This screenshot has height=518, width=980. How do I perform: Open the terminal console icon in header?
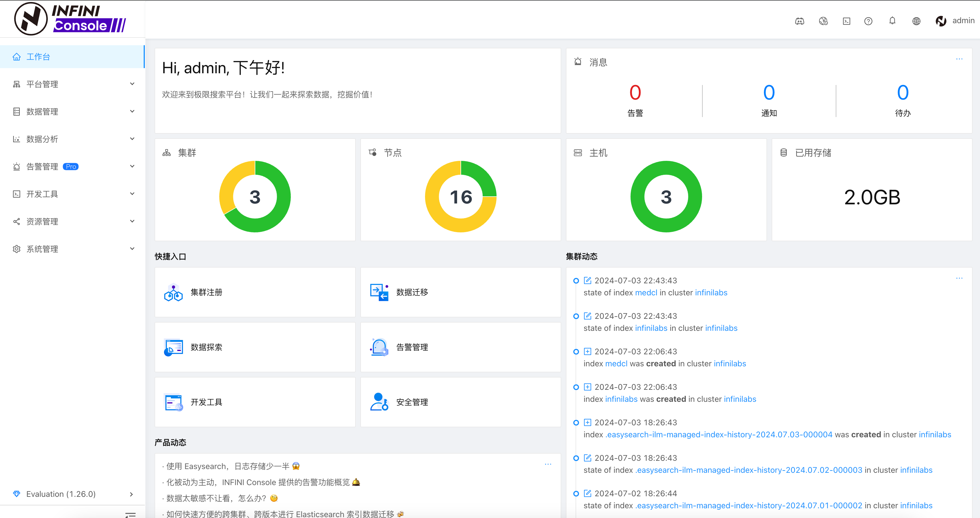pos(846,21)
